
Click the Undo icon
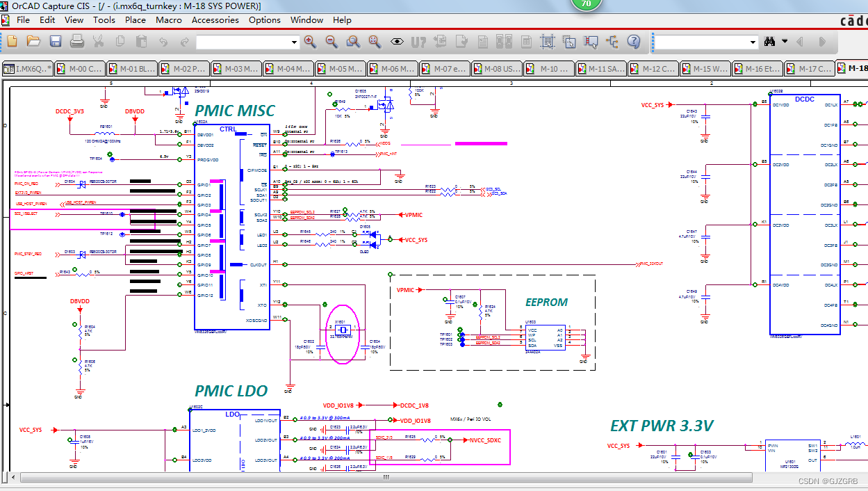point(163,42)
